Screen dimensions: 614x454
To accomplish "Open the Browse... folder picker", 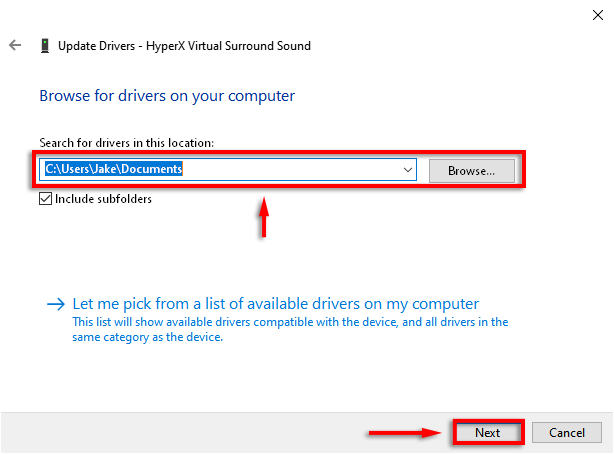I will pos(471,171).
